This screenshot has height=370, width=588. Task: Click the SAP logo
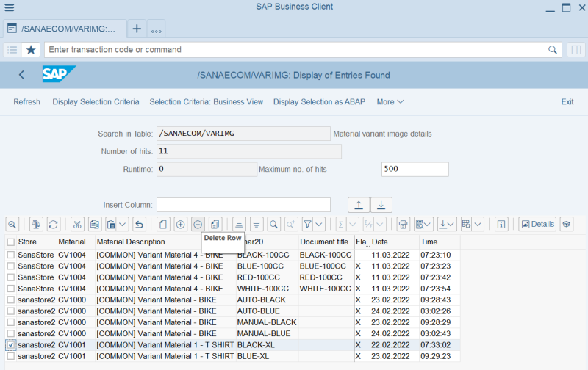point(59,73)
